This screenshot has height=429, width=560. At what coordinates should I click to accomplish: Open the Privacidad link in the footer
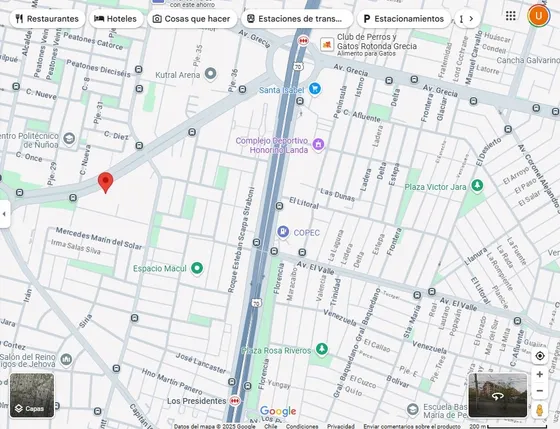point(341,426)
